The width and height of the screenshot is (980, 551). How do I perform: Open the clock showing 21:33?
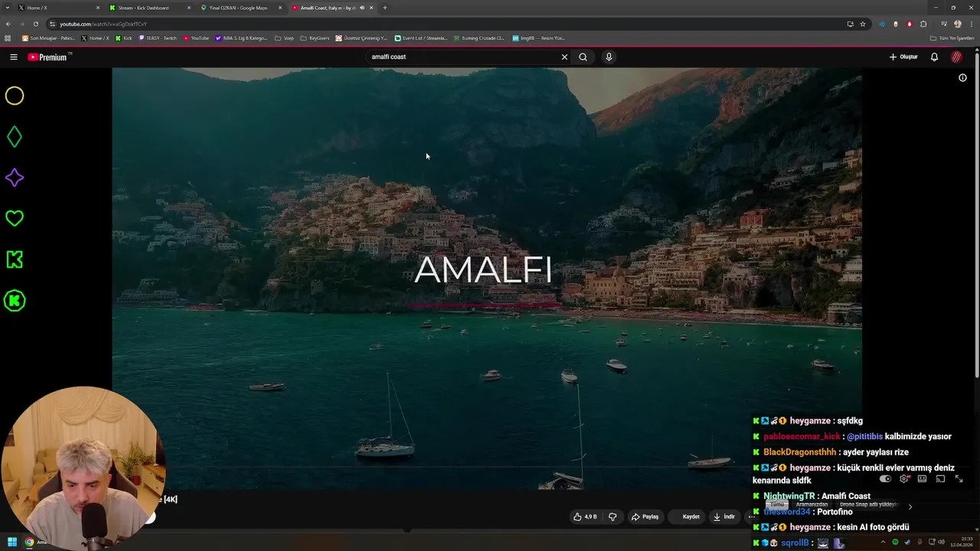click(x=961, y=542)
